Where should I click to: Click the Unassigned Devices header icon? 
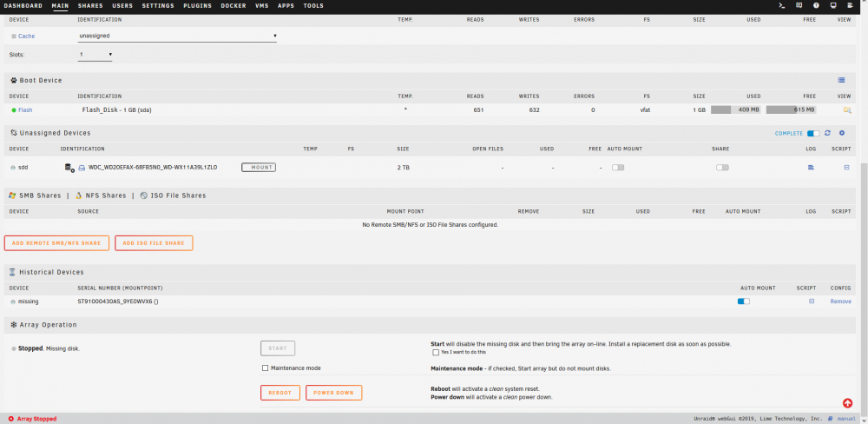point(13,133)
